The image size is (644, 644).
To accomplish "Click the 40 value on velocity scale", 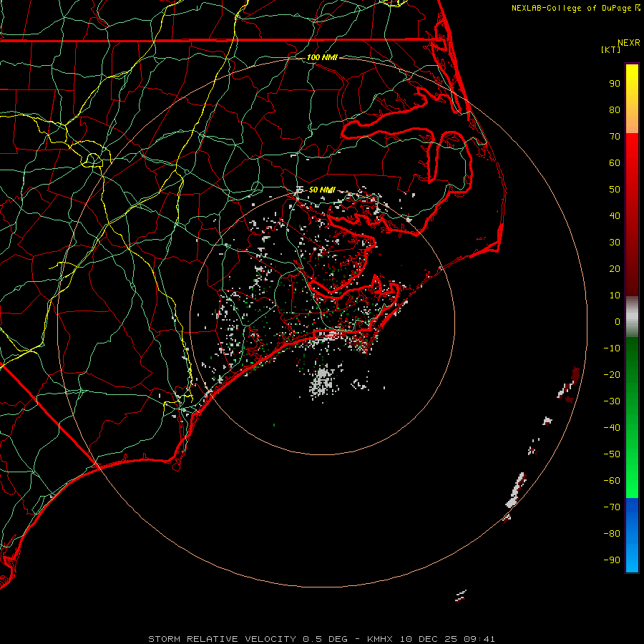I will (615, 215).
